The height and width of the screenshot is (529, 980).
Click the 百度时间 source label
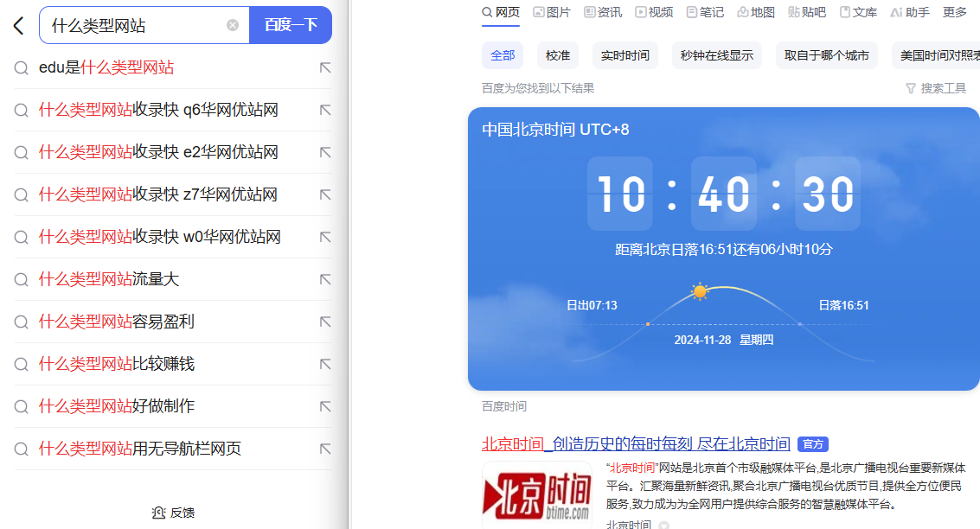click(504, 406)
